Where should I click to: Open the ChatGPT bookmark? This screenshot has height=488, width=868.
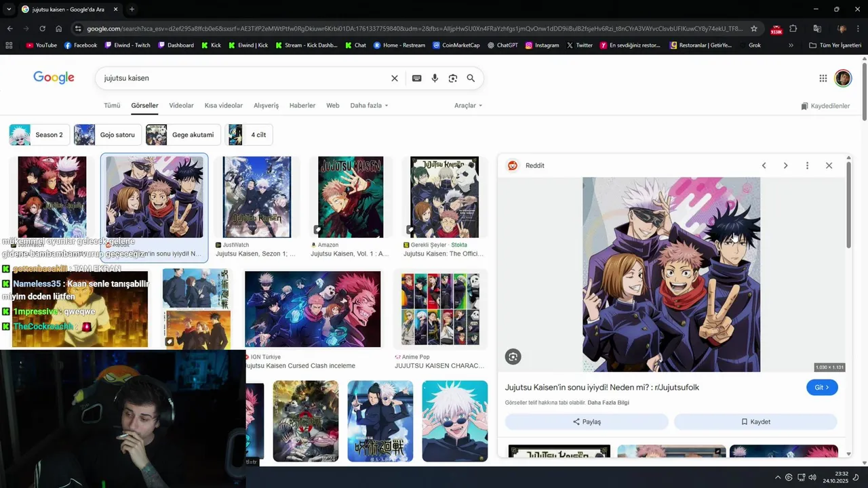[x=502, y=45]
